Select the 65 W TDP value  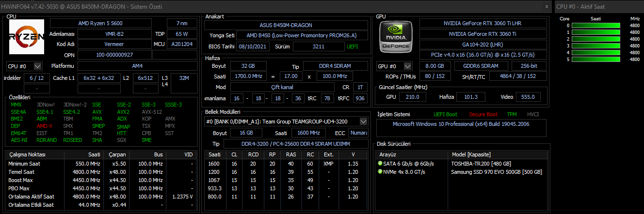(x=182, y=34)
